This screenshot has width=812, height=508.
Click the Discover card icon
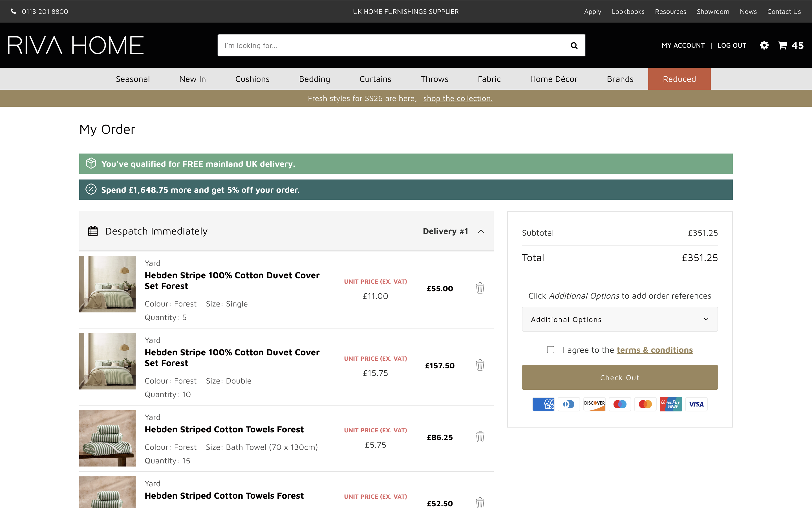coord(594,404)
